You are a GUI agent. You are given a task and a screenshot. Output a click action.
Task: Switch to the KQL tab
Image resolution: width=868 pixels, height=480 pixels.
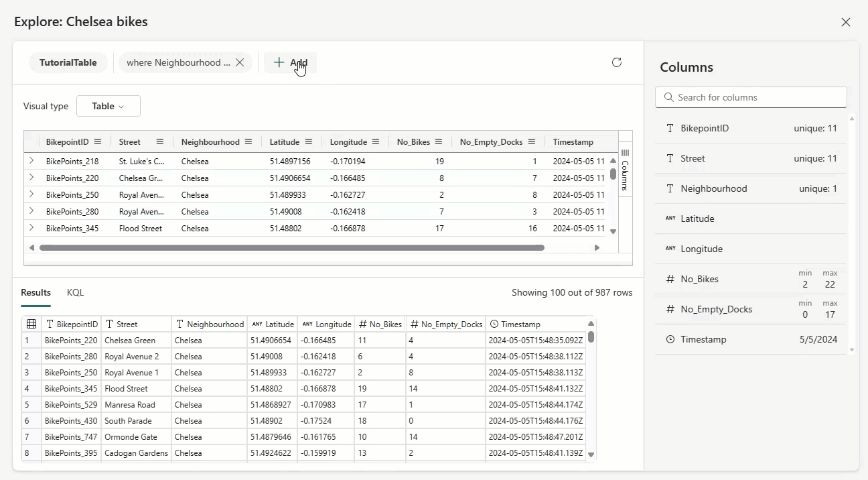pyautogui.click(x=75, y=292)
